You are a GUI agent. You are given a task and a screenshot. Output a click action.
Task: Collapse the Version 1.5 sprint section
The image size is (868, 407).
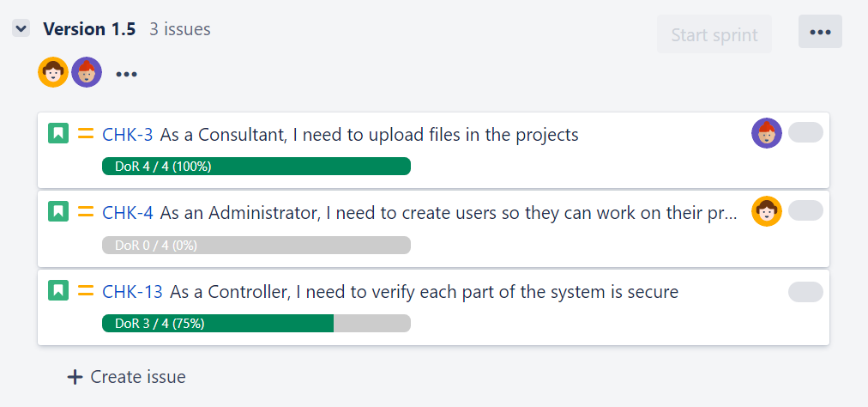pyautogui.click(x=21, y=29)
